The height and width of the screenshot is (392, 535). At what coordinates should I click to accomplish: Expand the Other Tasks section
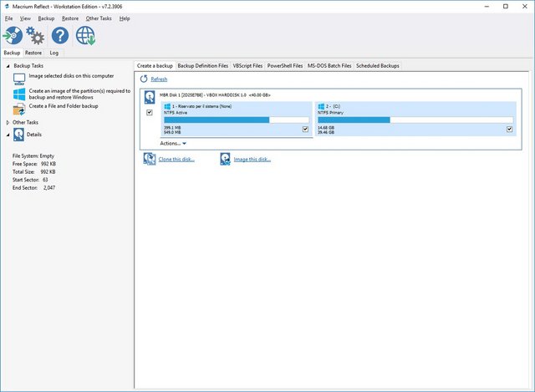8,122
